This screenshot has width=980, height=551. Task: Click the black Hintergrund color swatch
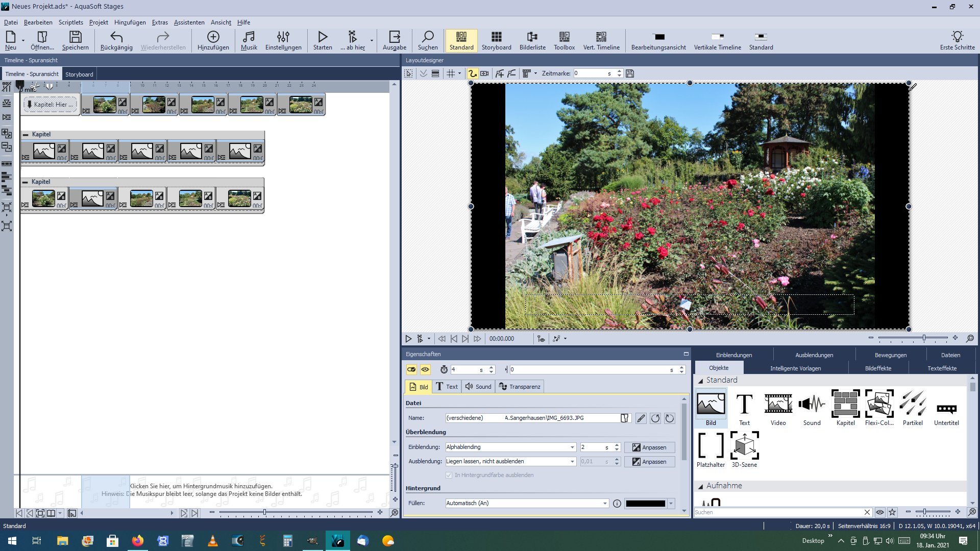(645, 504)
